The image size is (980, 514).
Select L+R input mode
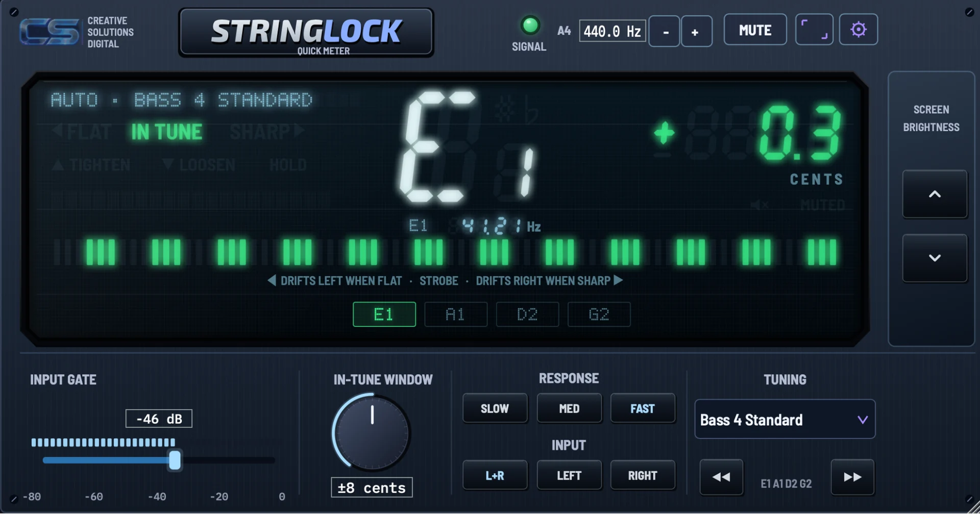[x=495, y=475]
